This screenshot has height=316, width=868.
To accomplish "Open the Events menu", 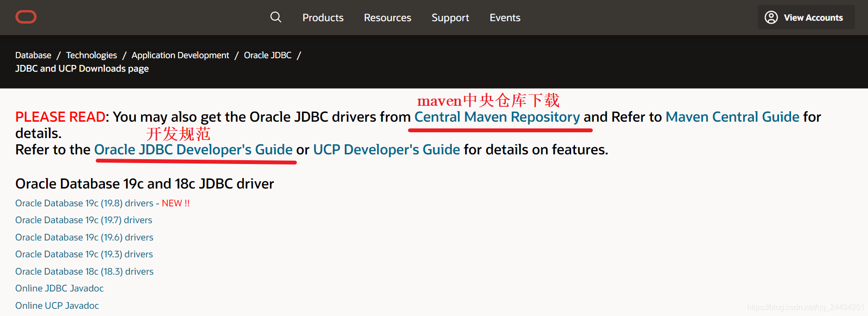I will [x=505, y=18].
